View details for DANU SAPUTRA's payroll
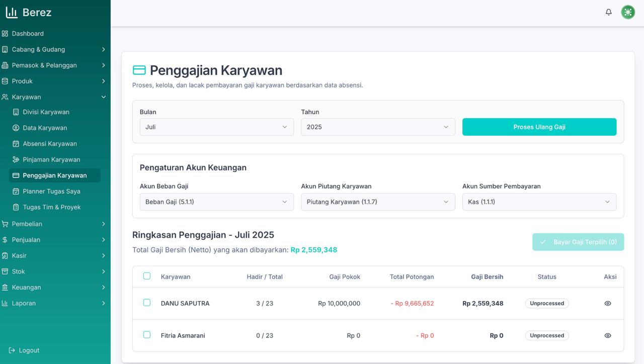644x364 pixels. [x=607, y=303]
